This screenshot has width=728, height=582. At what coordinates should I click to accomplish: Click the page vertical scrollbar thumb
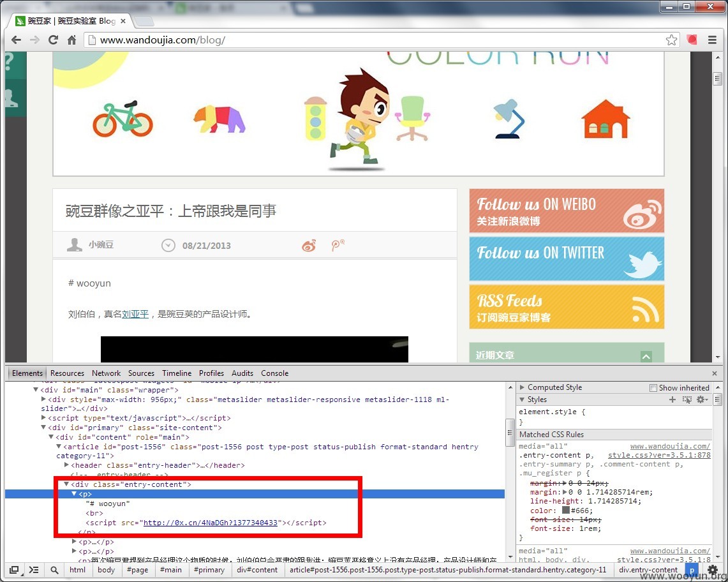(x=718, y=78)
